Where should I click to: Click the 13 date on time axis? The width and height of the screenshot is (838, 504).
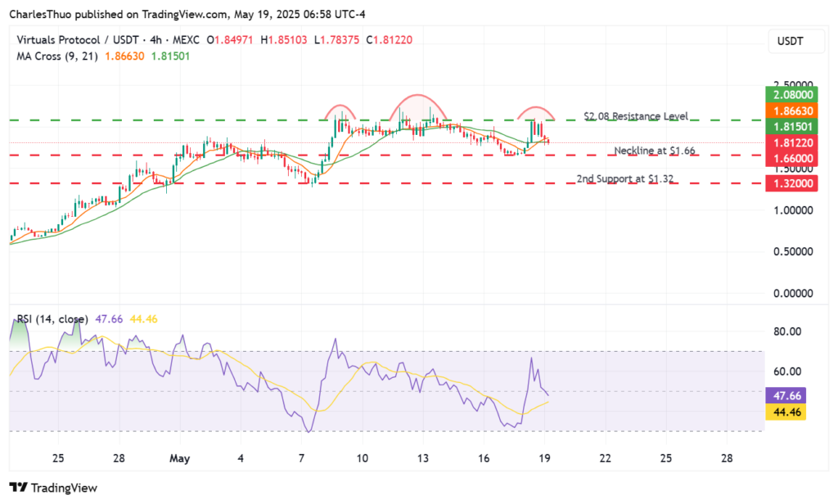point(422,458)
